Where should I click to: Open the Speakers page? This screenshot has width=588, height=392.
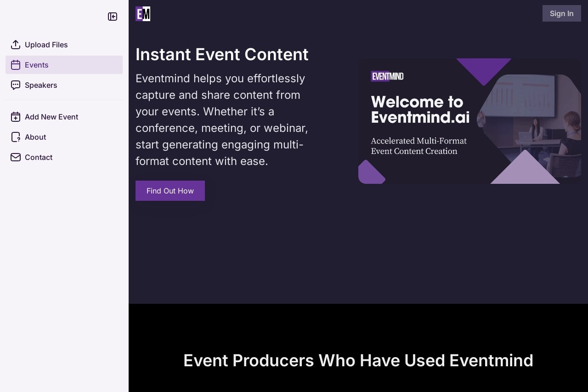(x=64, y=85)
